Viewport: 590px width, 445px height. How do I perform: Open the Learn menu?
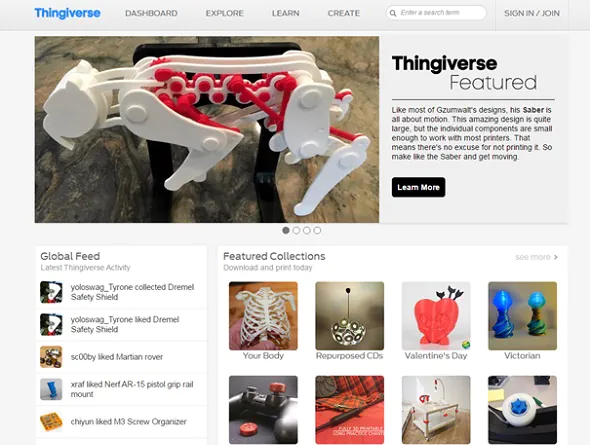click(286, 13)
